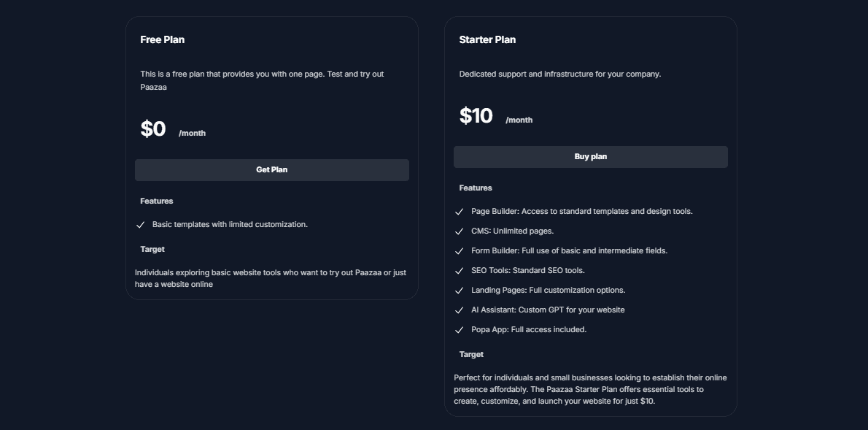The width and height of the screenshot is (868, 430).
Task: Click the $0 price text
Action: [x=153, y=129]
